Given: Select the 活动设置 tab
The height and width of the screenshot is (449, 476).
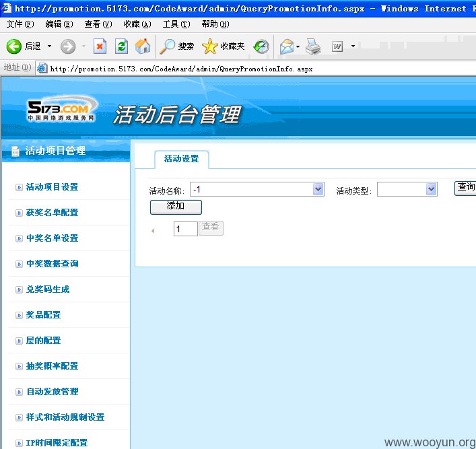Looking at the screenshot, I should 182,159.
